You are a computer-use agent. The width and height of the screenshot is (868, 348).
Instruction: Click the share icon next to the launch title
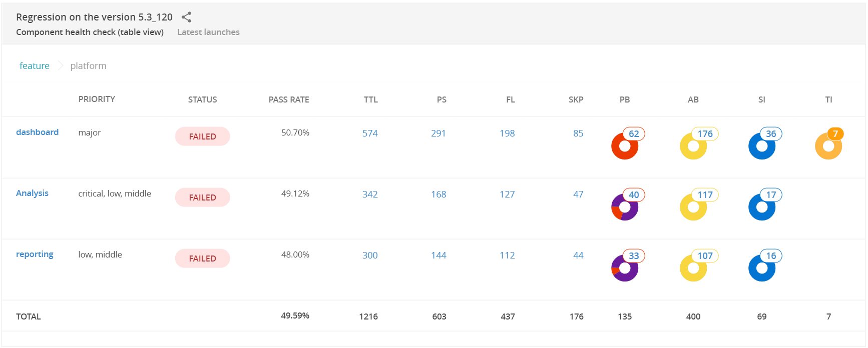(x=186, y=16)
